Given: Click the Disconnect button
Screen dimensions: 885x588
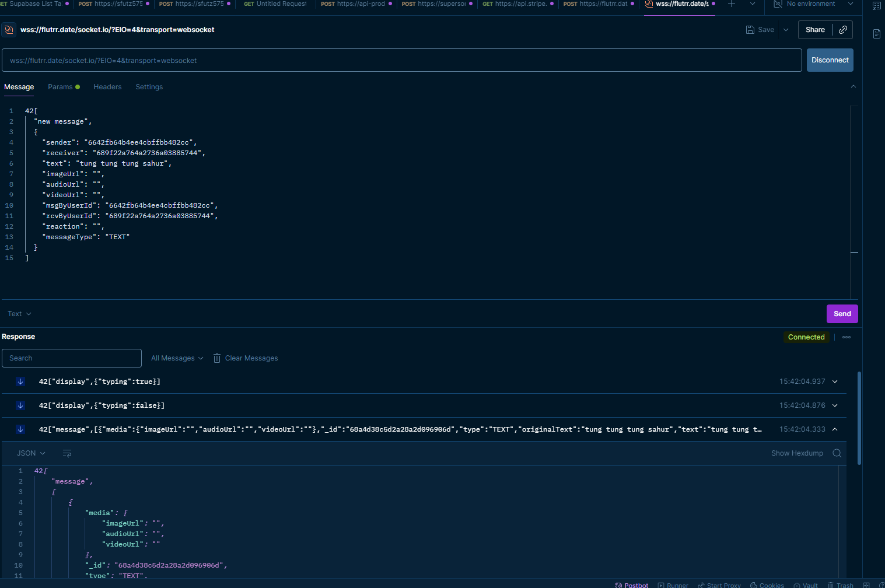Looking at the screenshot, I should point(830,60).
